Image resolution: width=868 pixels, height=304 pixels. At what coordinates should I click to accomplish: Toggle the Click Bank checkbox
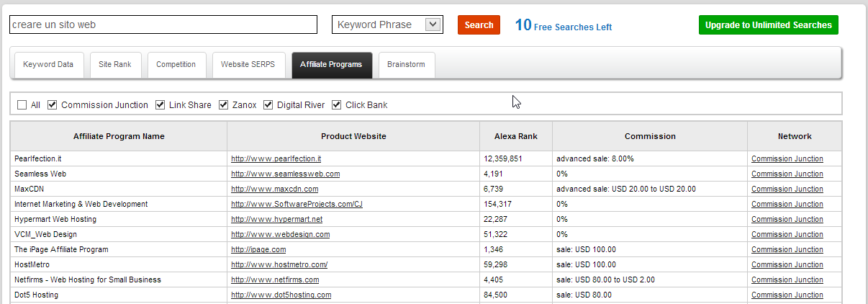click(337, 105)
